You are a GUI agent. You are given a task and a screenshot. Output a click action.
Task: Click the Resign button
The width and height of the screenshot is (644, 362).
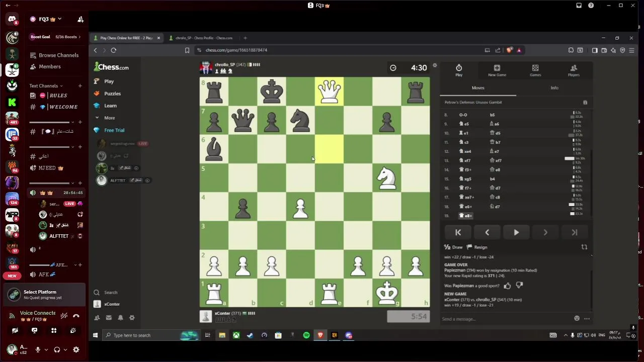pyautogui.click(x=477, y=247)
